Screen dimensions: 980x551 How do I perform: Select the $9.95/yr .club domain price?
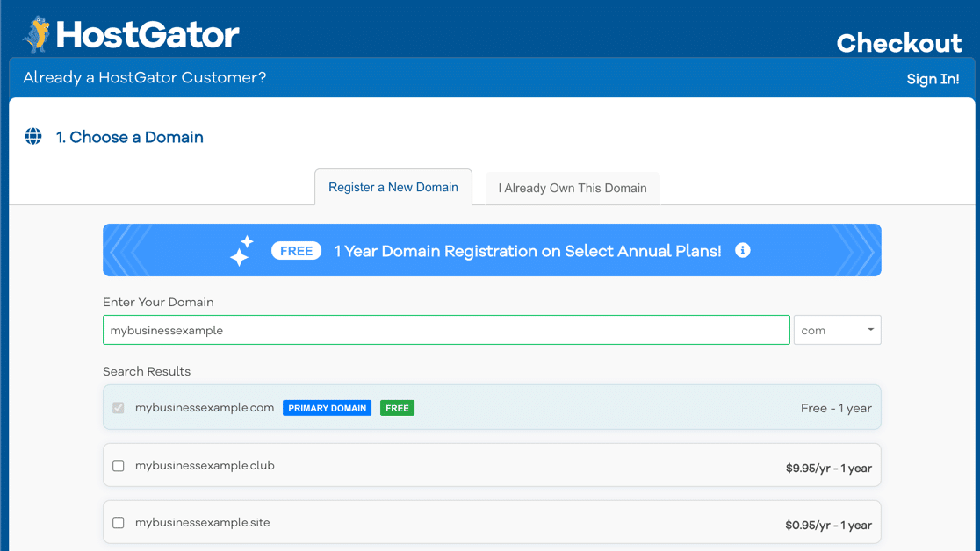pos(828,468)
